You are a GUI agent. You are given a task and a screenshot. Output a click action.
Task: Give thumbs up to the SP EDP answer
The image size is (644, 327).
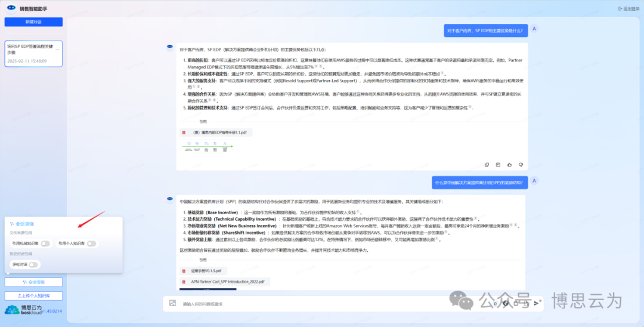click(509, 165)
